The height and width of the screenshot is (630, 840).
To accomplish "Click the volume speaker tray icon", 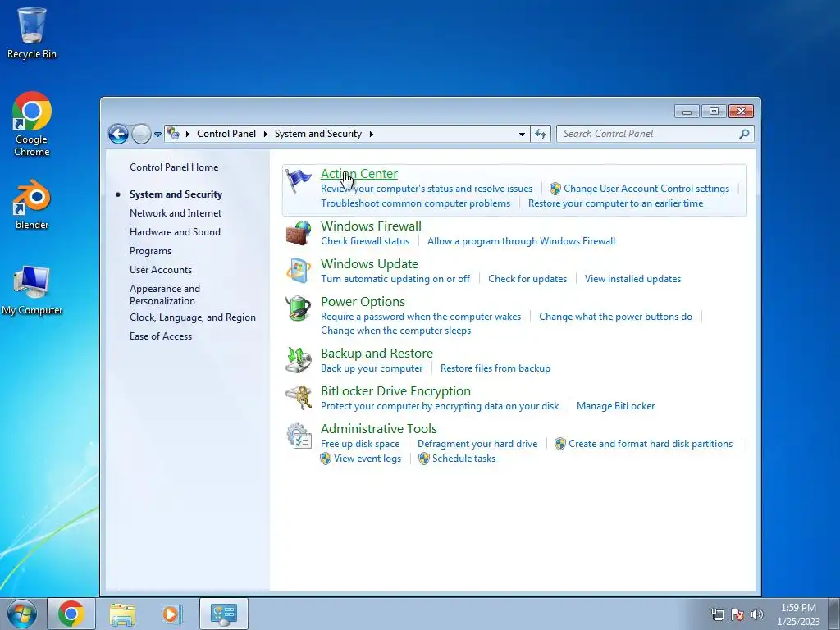I will tap(757, 614).
